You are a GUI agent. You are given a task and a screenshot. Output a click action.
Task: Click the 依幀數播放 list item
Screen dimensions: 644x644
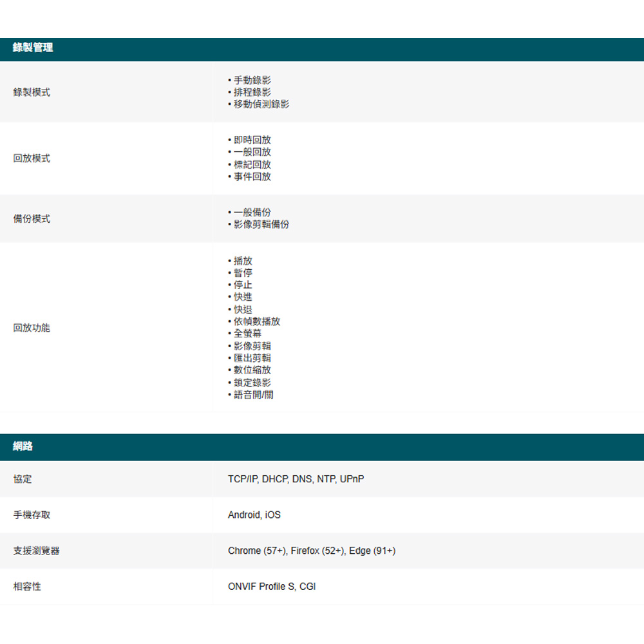click(256, 321)
